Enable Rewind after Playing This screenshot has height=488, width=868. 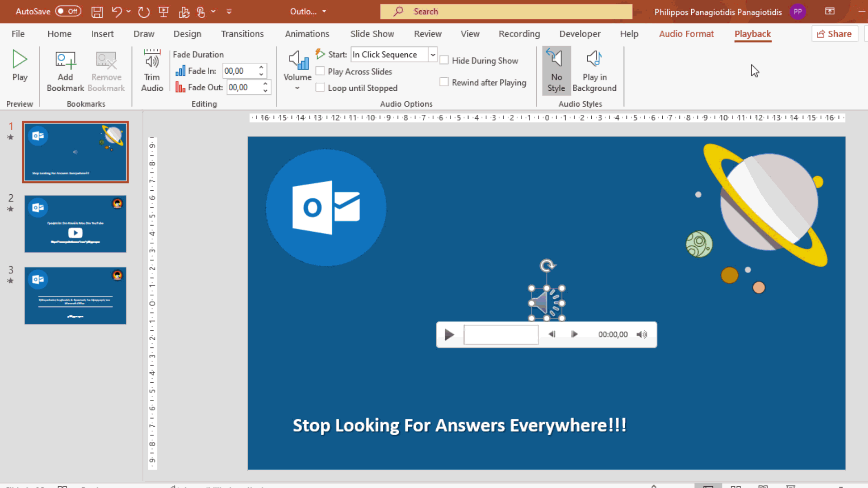coord(444,82)
